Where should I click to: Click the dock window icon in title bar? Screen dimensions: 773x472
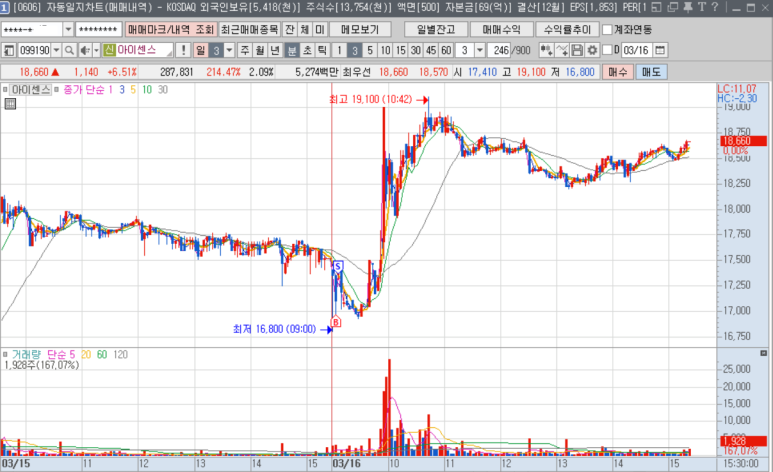click(656, 7)
